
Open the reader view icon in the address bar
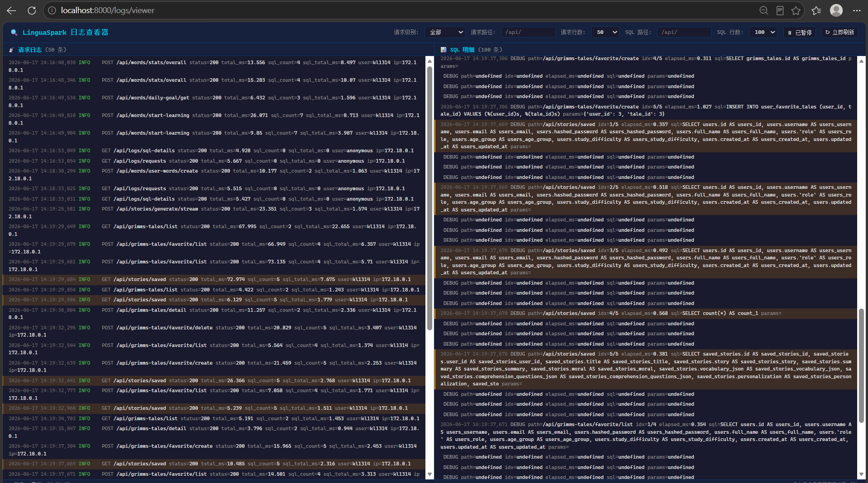[x=780, y=10]
